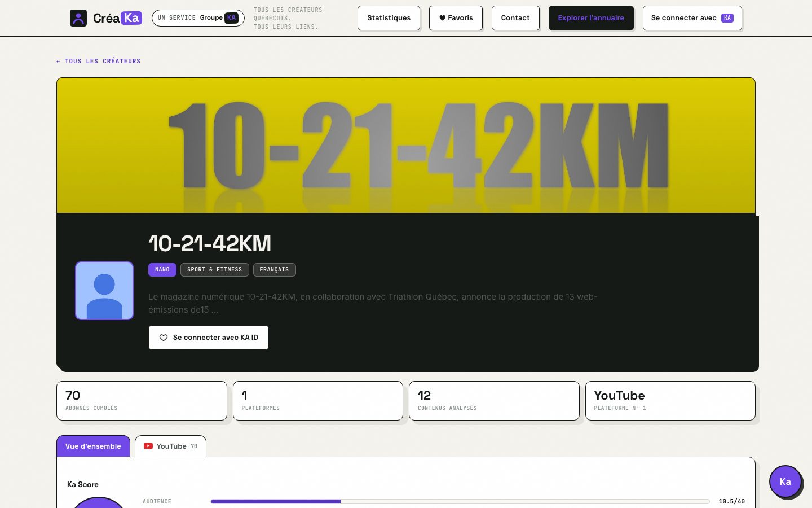Click Se connecter avec KA ID button
Image resolution: width=812 pixels, height=508 pixels.
tap(209, 338)
